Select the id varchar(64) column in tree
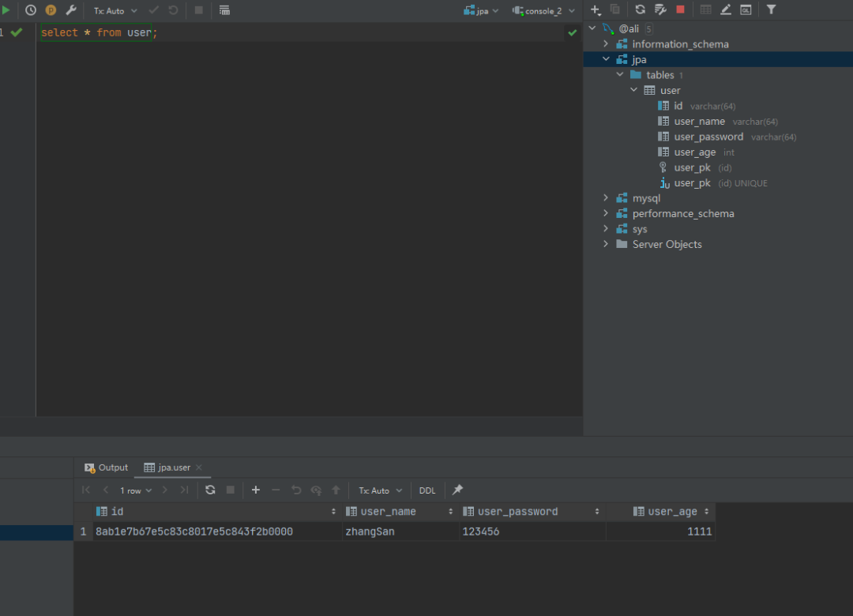Image resolution: width=853 pixels, height=616 pixels. point(697,106)
